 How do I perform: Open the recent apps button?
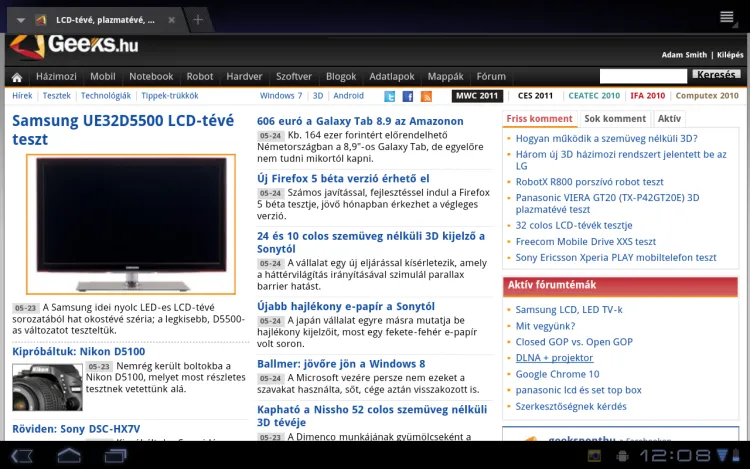click(x=117, y=456)
